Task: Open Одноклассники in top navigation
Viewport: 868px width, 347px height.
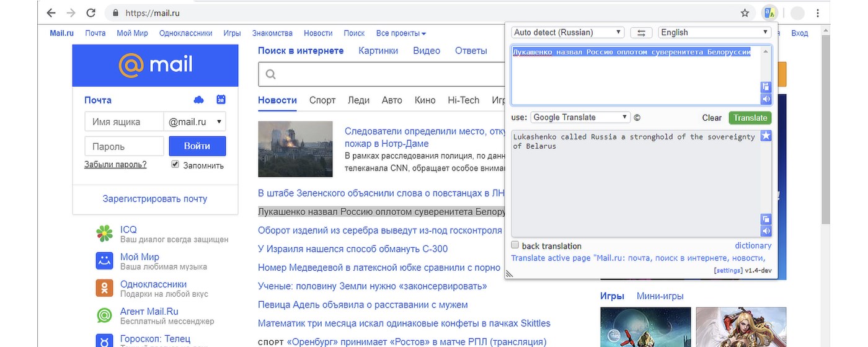Action: point(185,33)
